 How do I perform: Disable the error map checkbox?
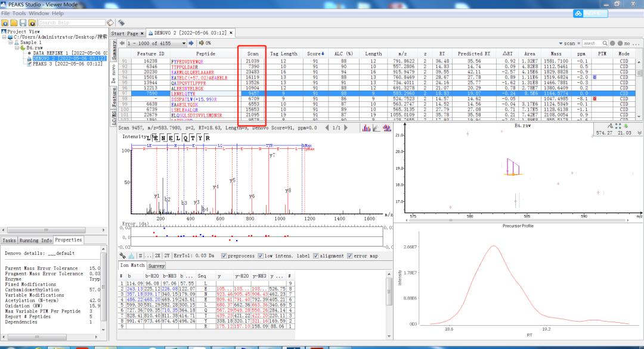coord(349,255)
